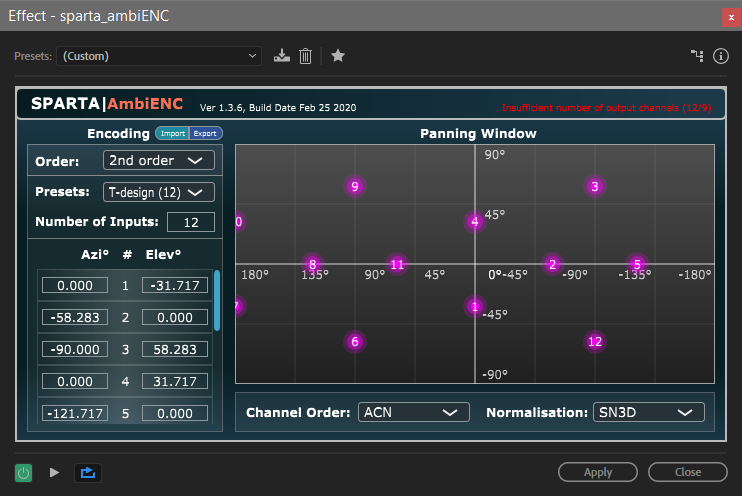This screenshot has width=742, height=496.
Task: Open the Channel Order ACN dropdown
Action: pos(414,412)
